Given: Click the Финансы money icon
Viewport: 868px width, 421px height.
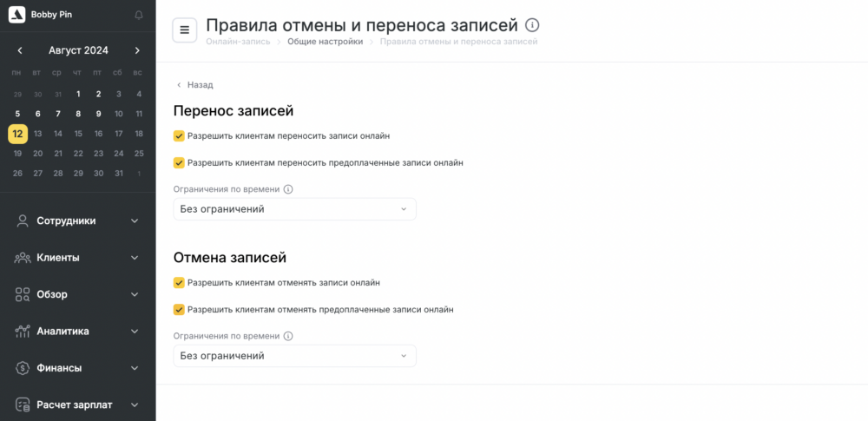Looking at the screenshot, I should point(23,368).
